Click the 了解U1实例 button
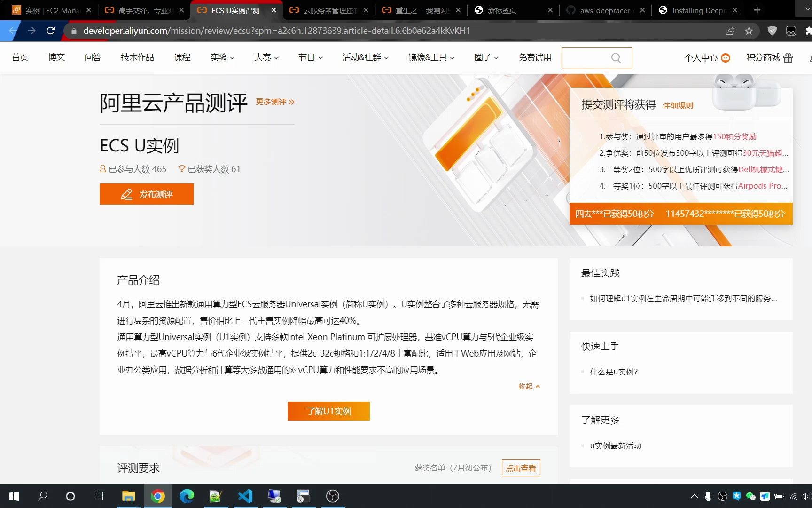 (328, 411)
